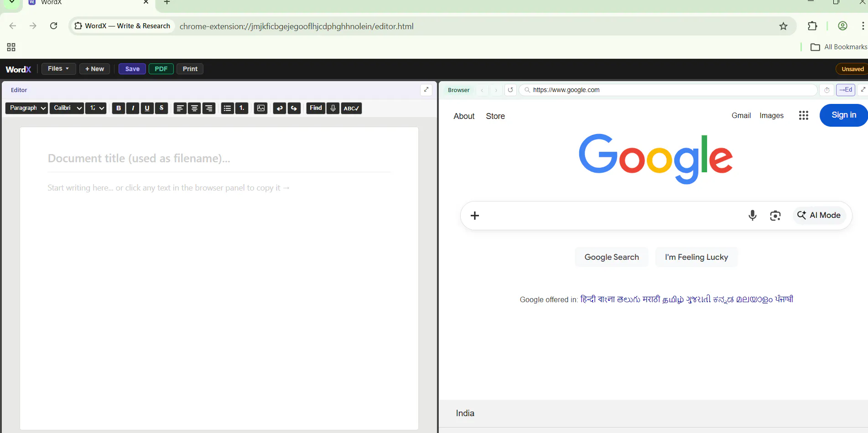Open the Calibri font dropdown

tap(67, 108)
